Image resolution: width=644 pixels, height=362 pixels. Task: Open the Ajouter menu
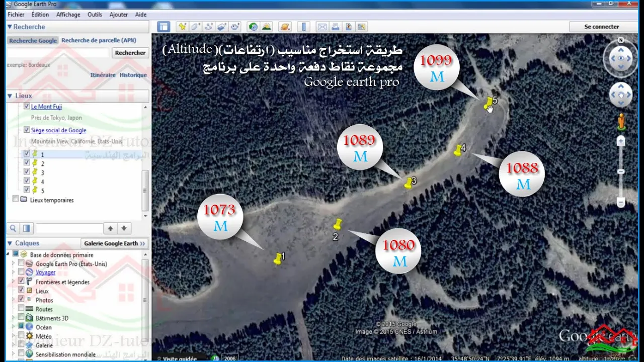(x=119, y=15)
